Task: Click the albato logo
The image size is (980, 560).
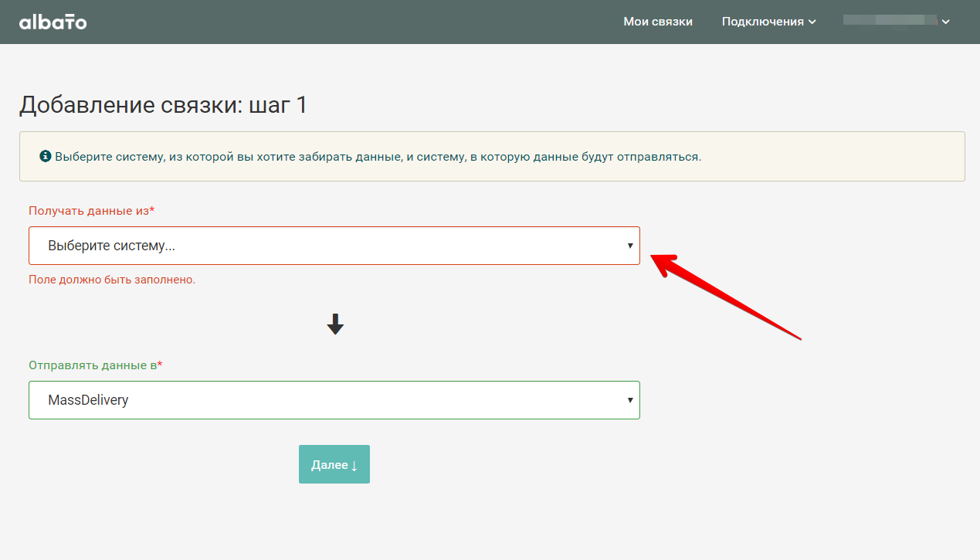Action: [x=53, y=22]
